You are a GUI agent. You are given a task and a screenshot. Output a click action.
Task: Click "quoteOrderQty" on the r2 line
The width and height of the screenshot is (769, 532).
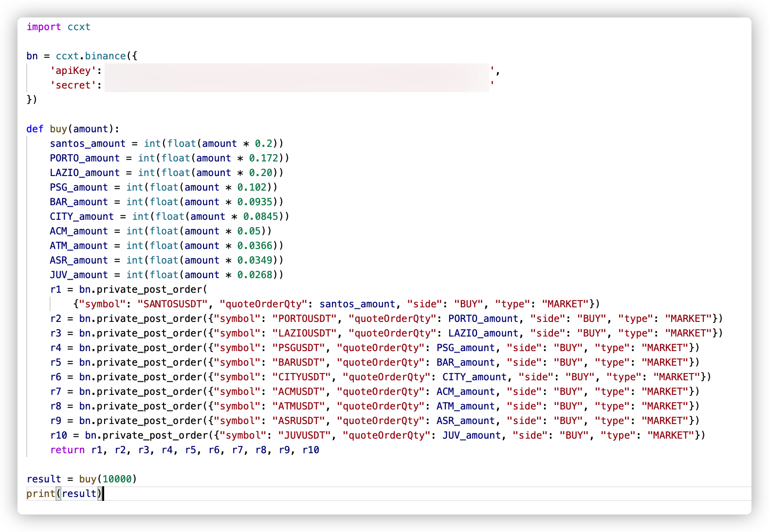click(393, 319)
